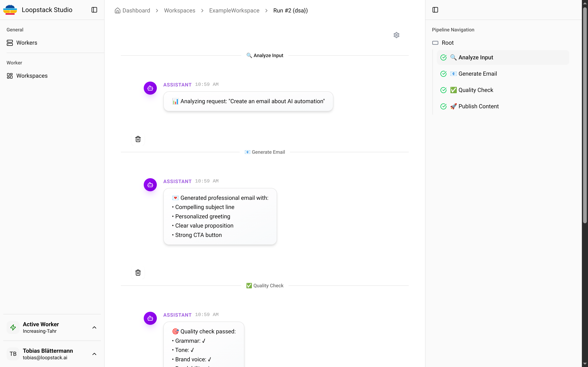This screenshot has height=367, width=588.
Task: Click green status check beside Analyze Input
Action: (x=443, y=57)
